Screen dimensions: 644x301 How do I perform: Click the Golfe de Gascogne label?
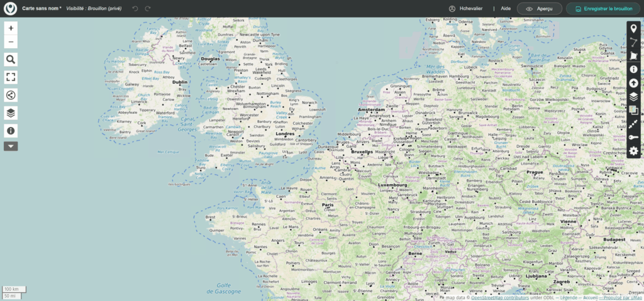pyautogui.click(x=224, y=288)
